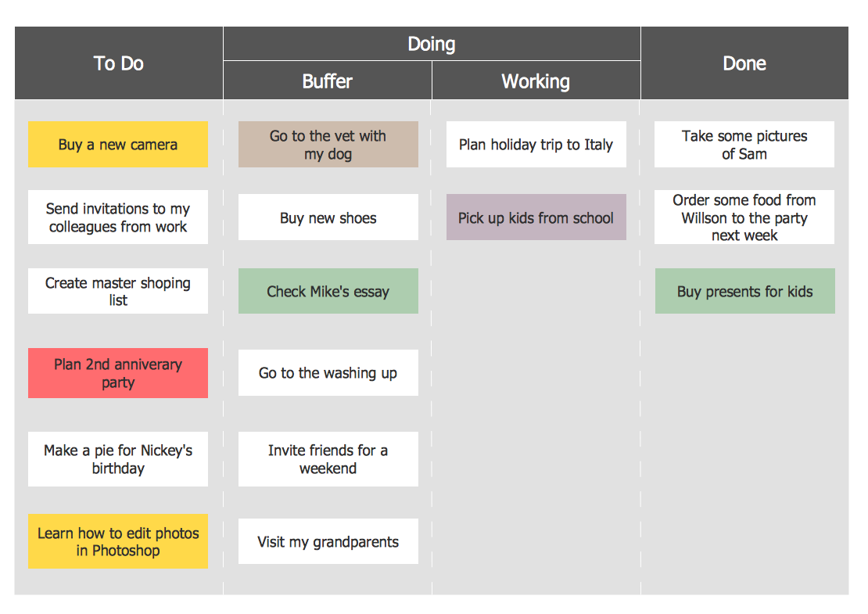
Task: Click 'Make a pie for Nickey's birthday' card
Action: pos(118,459)
